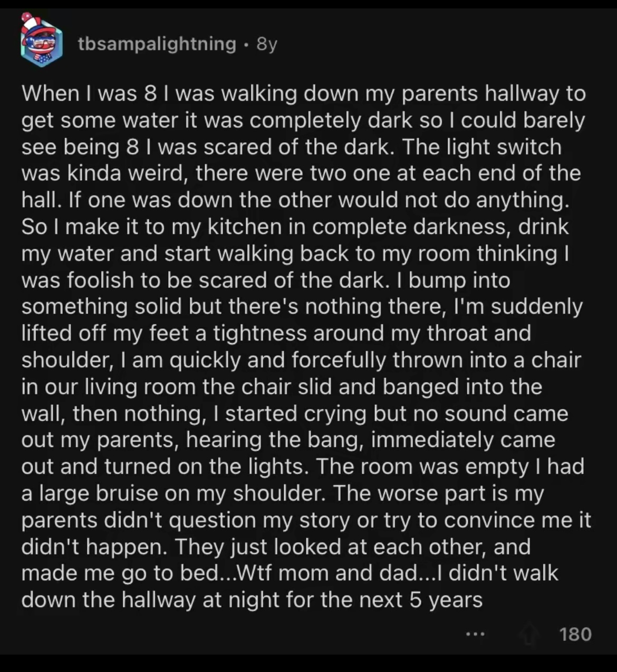
Task: Upvote the comment with the arrow
Action: point(527,634)
